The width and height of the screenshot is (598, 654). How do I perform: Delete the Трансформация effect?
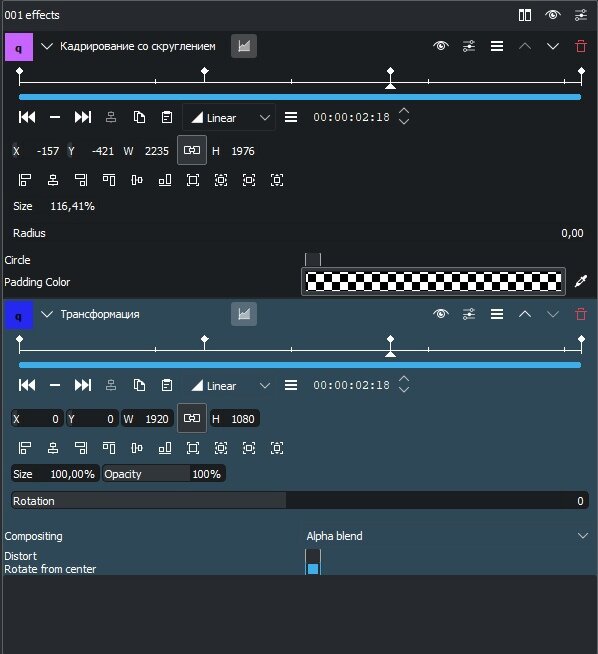[x=581, y=314]
